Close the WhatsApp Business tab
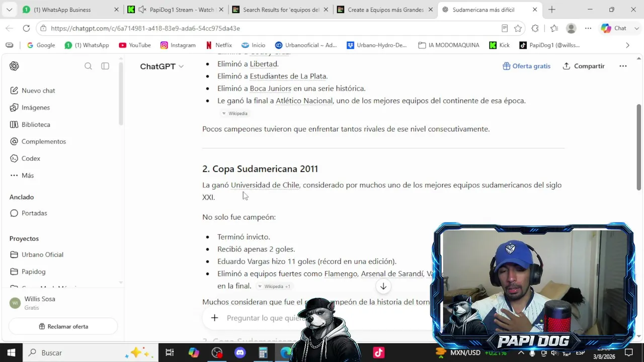Screen dimensions: 644x362 tap(116, 10)
